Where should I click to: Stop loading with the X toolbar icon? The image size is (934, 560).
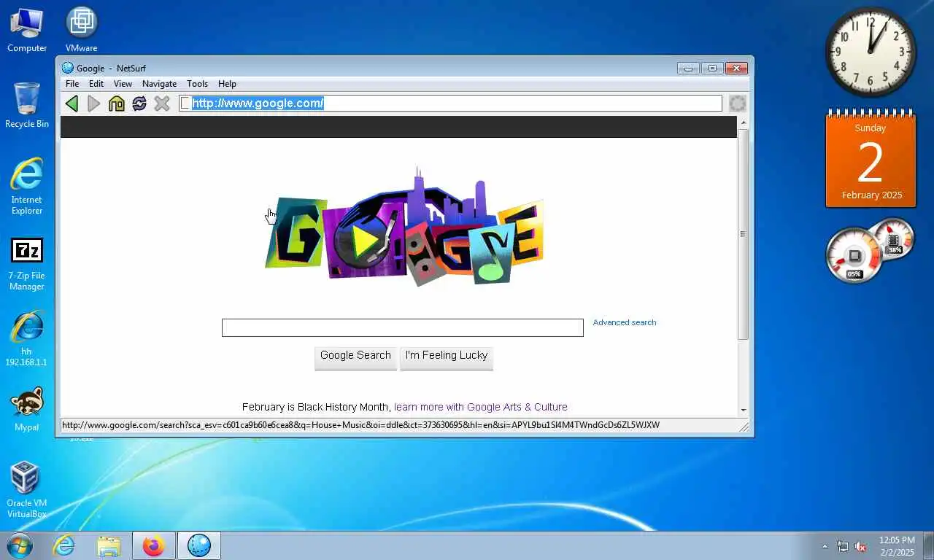point(162,104)
